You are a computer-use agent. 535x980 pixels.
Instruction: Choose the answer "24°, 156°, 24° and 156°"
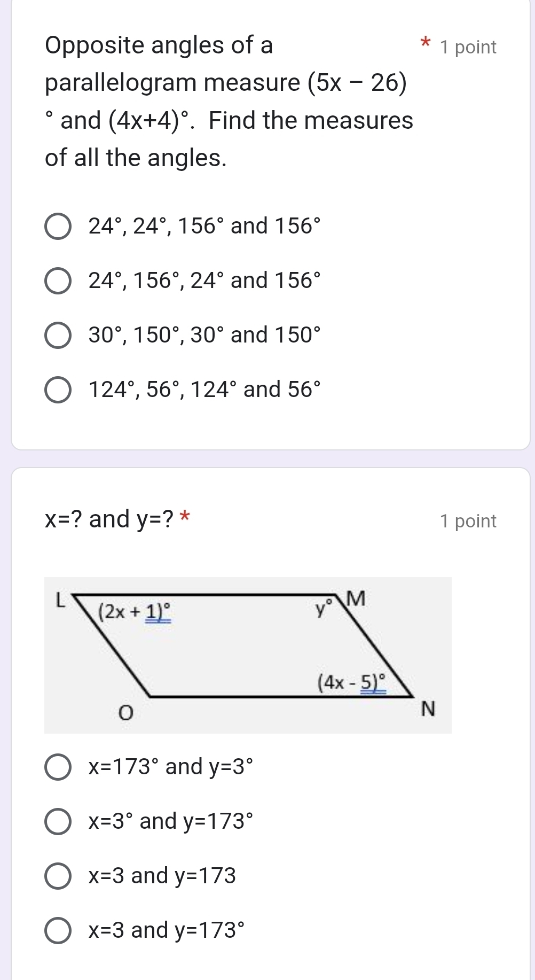pyautogui.click(x=58, y=281)
